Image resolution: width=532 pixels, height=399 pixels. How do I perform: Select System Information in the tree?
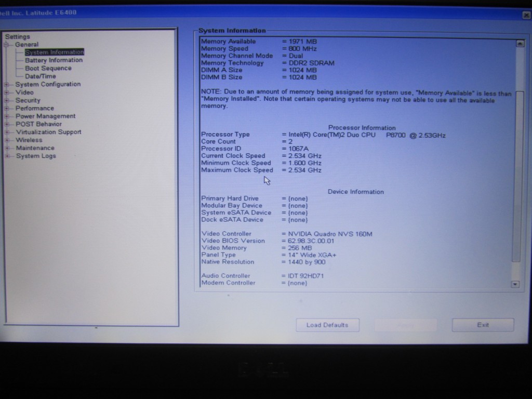tap(54, 52)
